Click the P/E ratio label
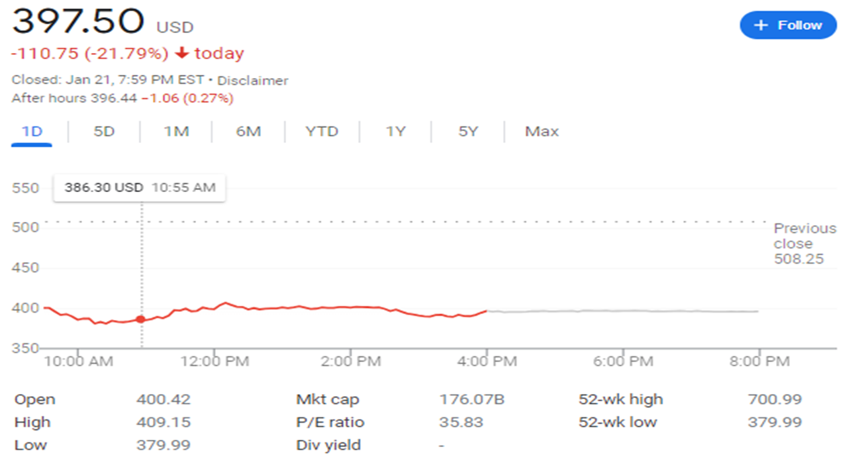 pyautogui.click(x=330, y=422)
